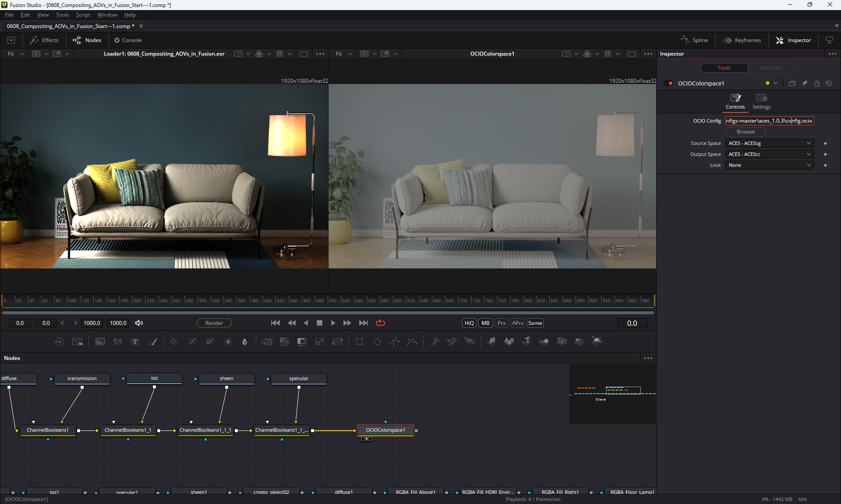This screenshot has height=504, width=841.
Task: Expand the Look dropdown
Action: click(769, 165)
